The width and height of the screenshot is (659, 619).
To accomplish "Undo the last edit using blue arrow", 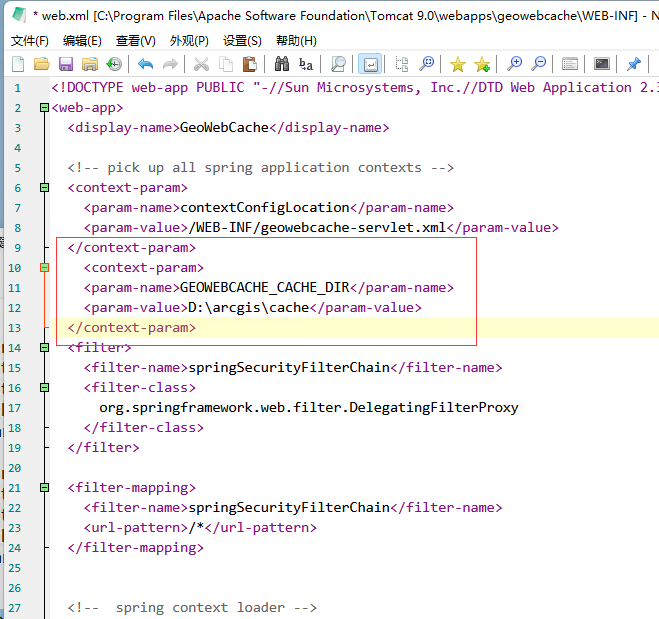I will coord(146,64).
